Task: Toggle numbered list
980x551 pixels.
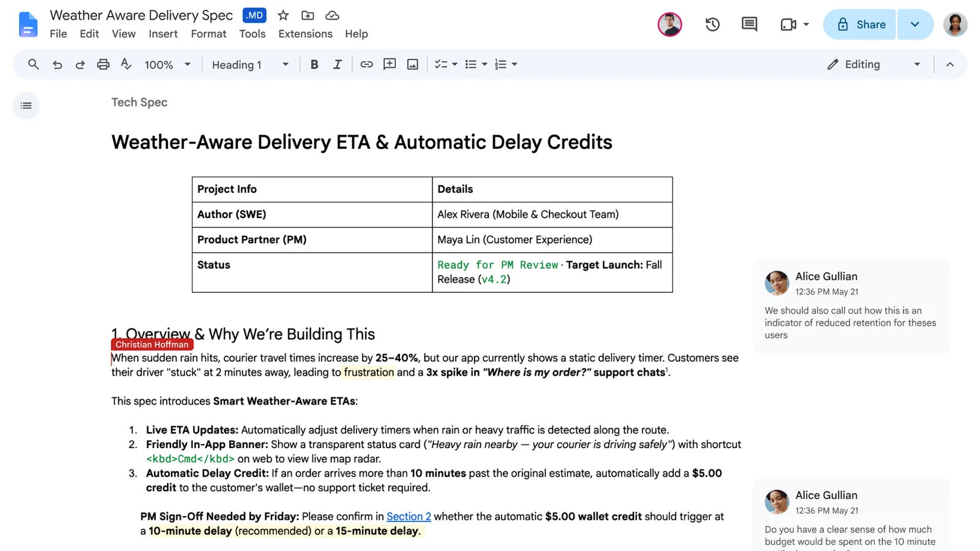Action: 500,64
